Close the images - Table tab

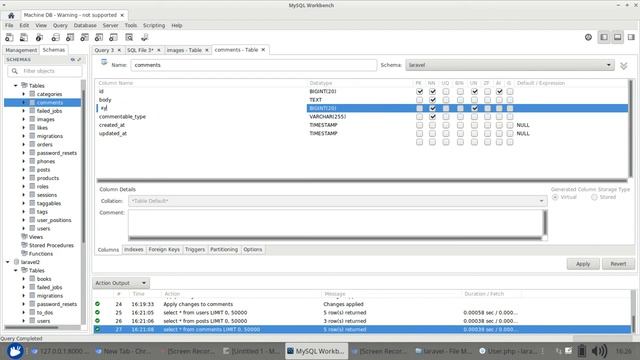tap(207, 50)
